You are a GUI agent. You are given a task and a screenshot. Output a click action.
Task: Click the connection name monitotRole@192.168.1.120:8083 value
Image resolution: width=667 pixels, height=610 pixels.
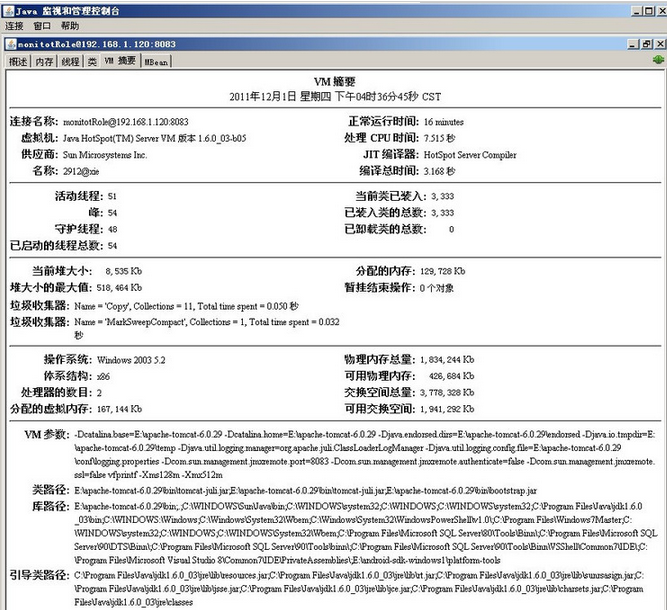(x=125, y=122)
